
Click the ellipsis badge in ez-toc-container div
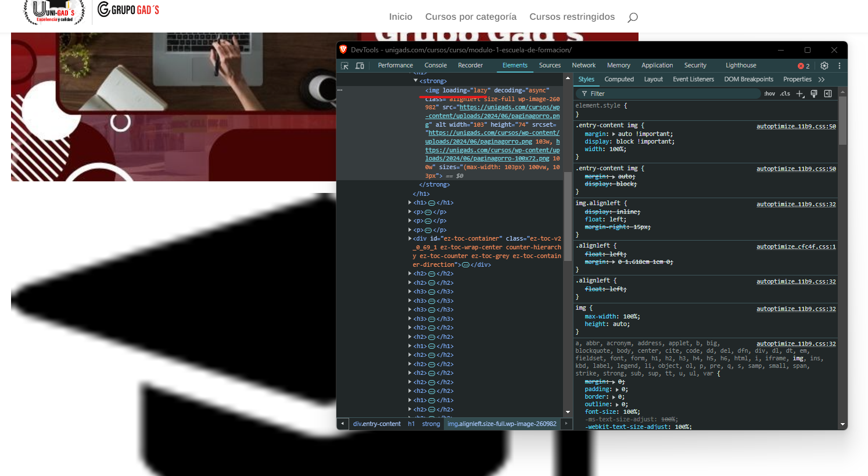[465, 265]
